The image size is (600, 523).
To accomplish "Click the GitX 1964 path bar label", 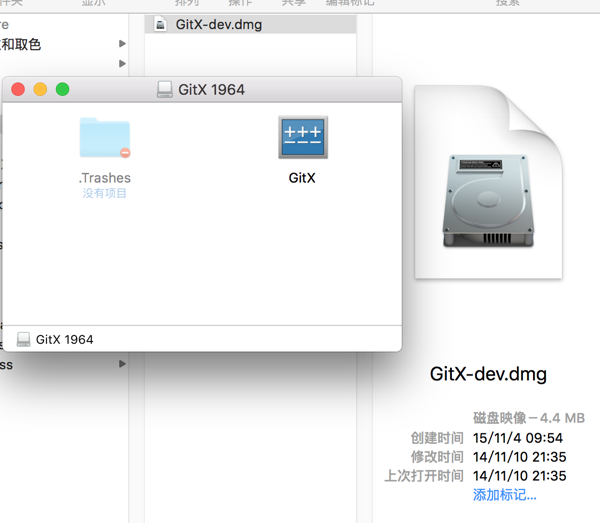I will click(64, 339).
